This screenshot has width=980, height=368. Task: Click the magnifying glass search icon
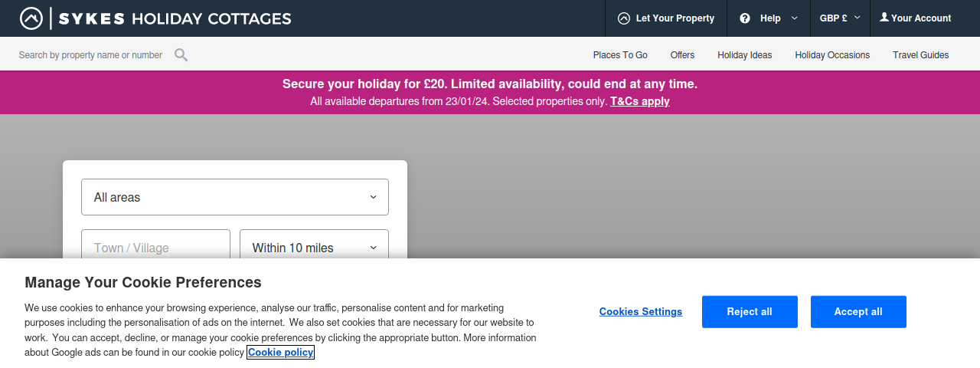(181, 55)
